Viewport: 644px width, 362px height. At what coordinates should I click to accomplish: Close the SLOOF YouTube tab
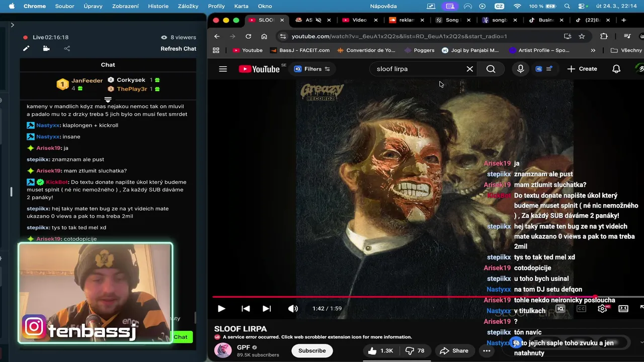click(282, 20)
